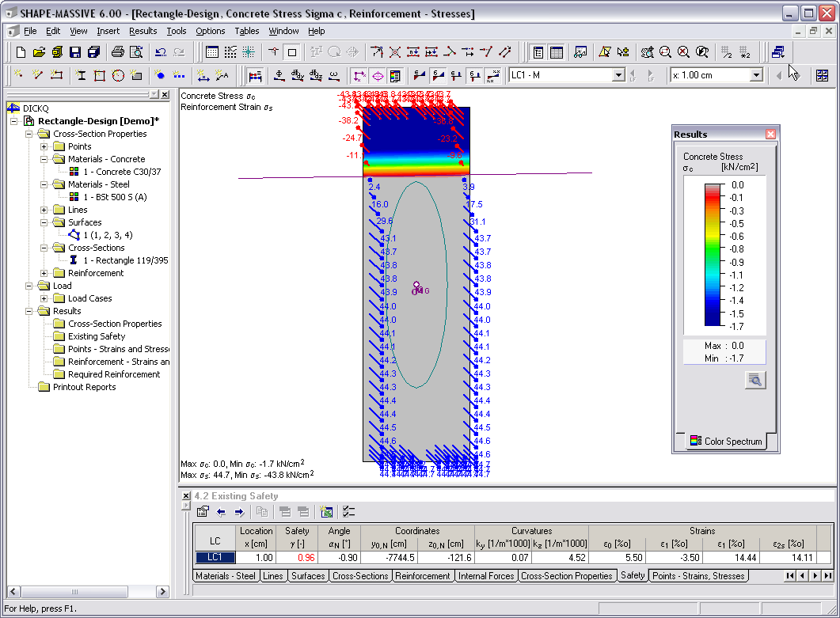The image size is (840, 618).
Task: Select the Undo icon on the toolbar
Action: (159, 51)
